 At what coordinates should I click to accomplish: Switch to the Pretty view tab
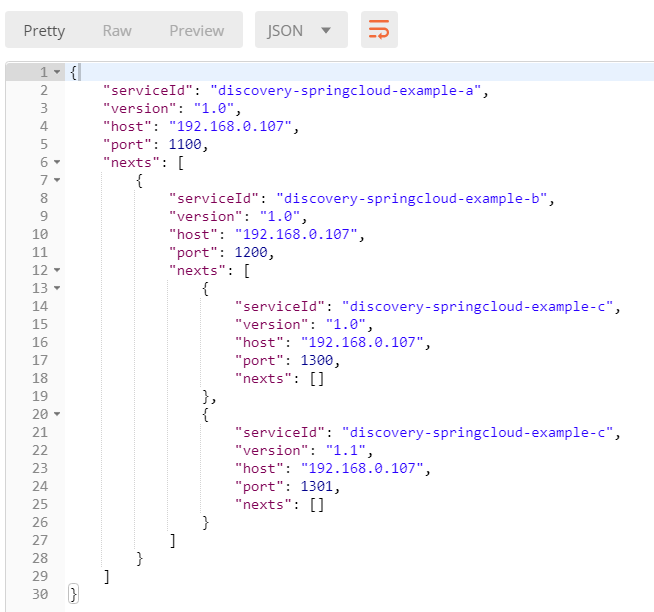(44, 30)
